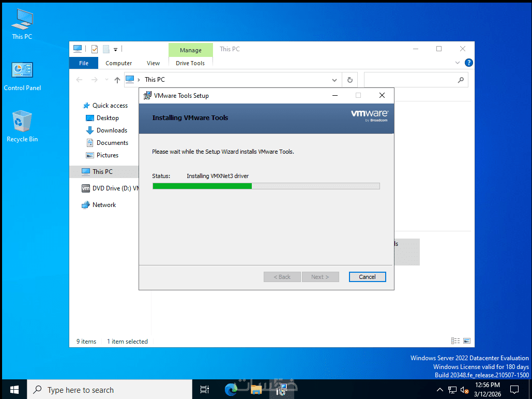
Task: Open Customize Quick Access Toolbar dropdown
Action: (x=115, y=50)
